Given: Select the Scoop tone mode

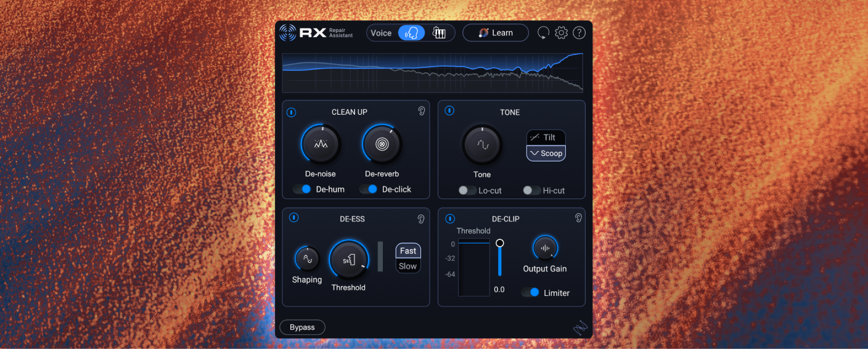Looking at the screenshot, I should tap(546, 154).
